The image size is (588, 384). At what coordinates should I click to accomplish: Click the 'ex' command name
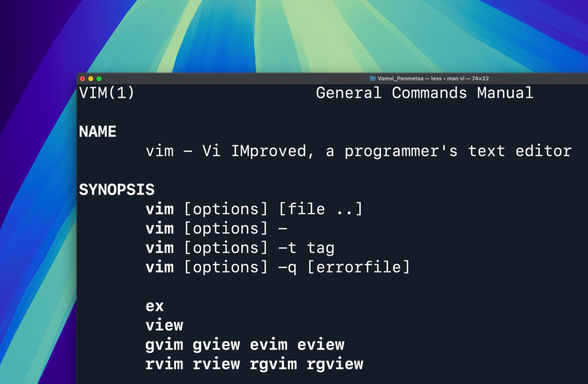click(x=154, y=307)
